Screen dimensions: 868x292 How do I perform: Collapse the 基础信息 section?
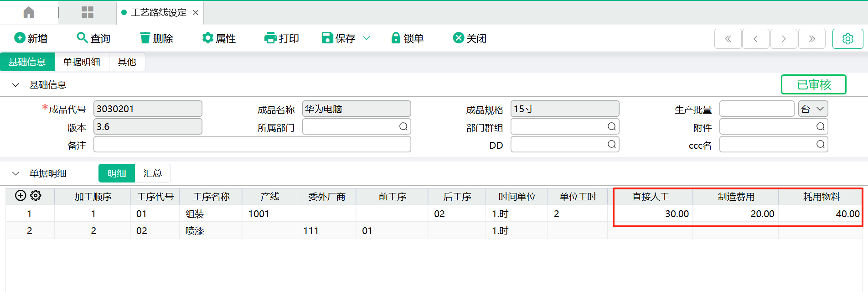tap(15, 85)
